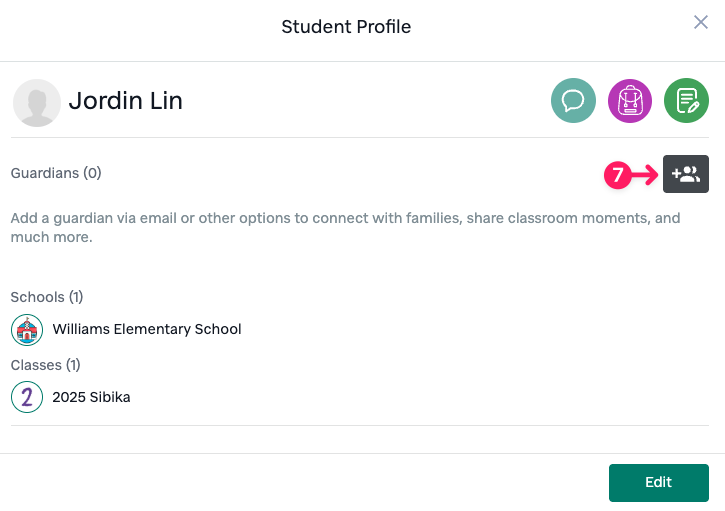Open the teal chat message icon
This screenshot has width=725, height=511.
coord(574,101)
